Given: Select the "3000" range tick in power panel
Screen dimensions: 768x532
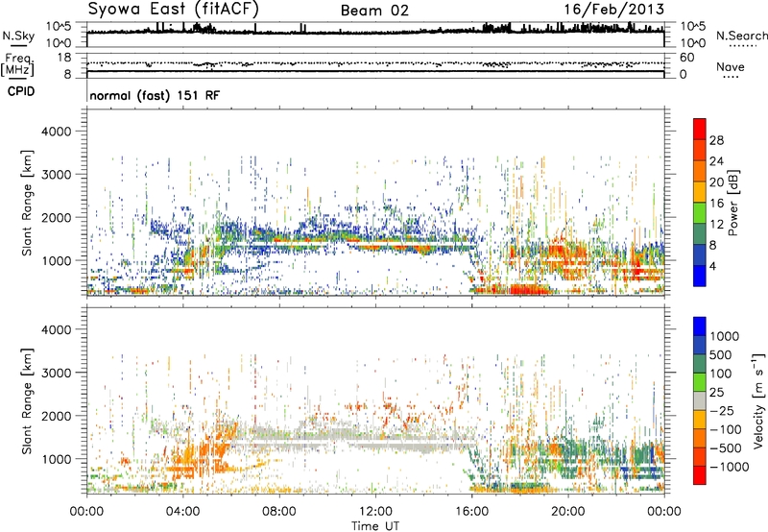Looking at the screenshot, I should pyautogui.click(x=57, y=175).
